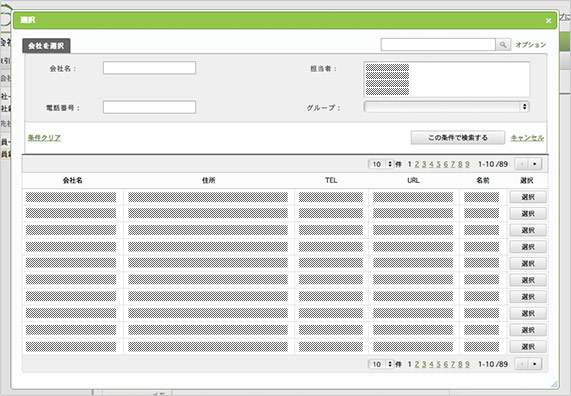This screenshot has height=396, width=571.
Task: Click 選択 button in eighth table row
Action: click(528, 313)
